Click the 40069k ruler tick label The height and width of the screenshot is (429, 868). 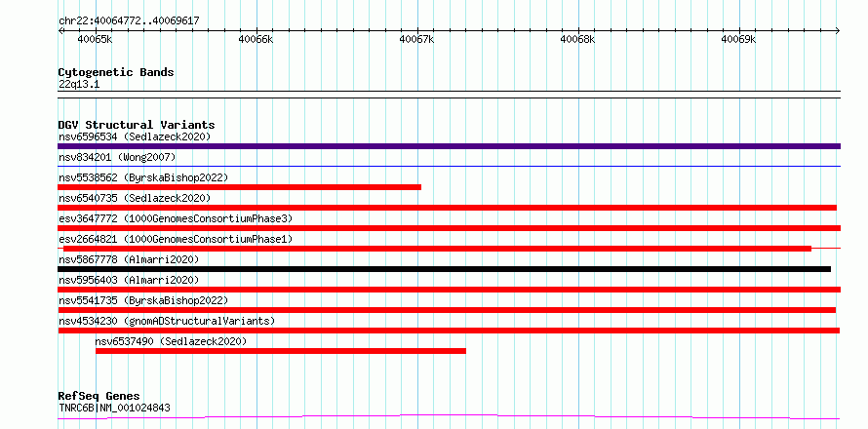[x=738, y=39]
